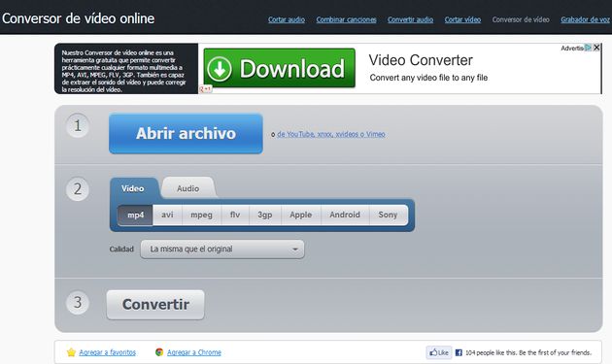The image size is (612, 364).
Task: Select the flv format option
Action: coord(235,215)
